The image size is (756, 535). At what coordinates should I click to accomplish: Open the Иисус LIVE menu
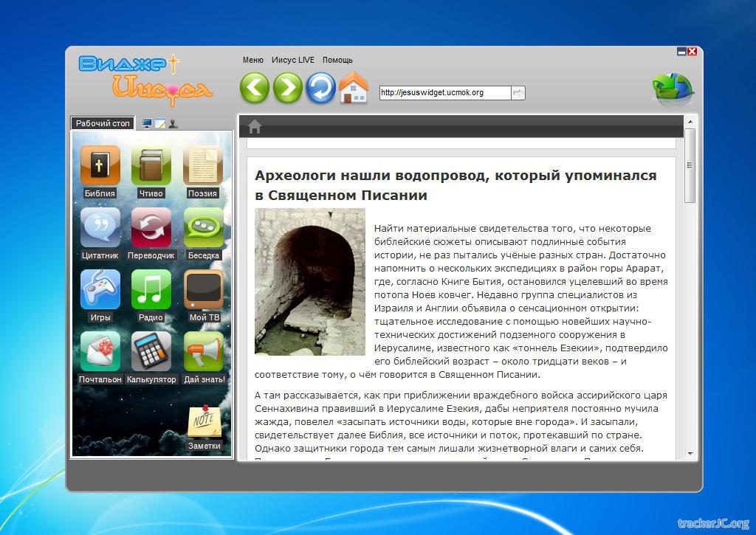tap(292, 60)
